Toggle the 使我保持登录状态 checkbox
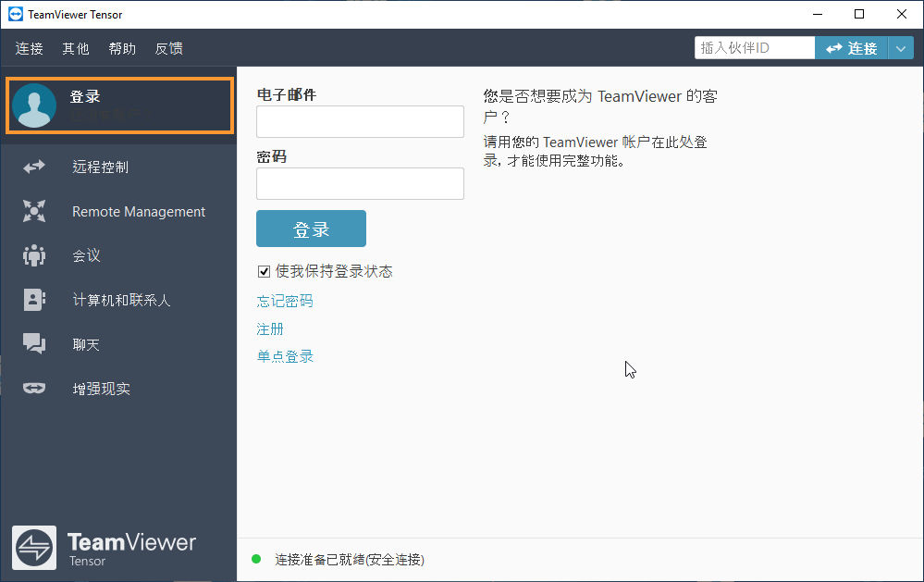 pos(264,271)
